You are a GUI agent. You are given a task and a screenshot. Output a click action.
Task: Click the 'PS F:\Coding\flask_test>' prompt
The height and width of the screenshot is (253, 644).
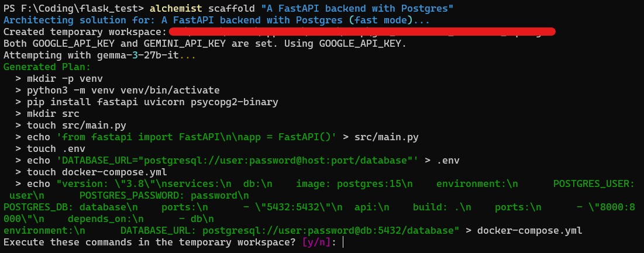(x=74, y=9)
